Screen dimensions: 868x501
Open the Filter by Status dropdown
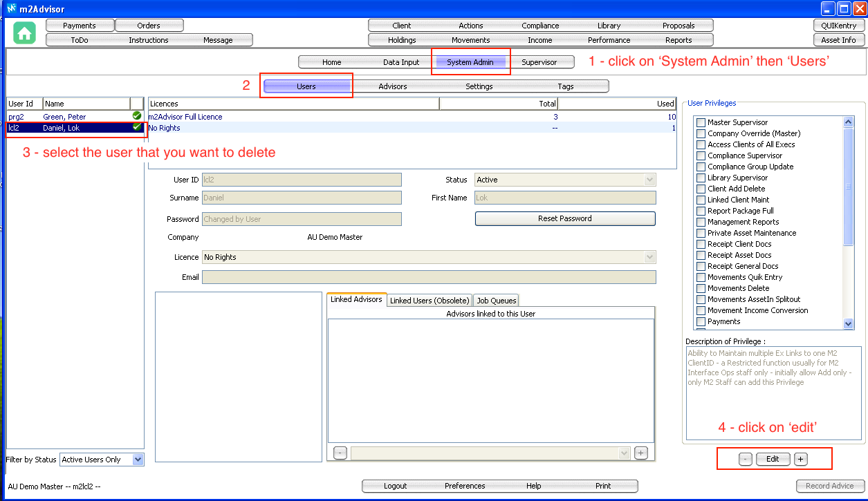pos(138,460)
